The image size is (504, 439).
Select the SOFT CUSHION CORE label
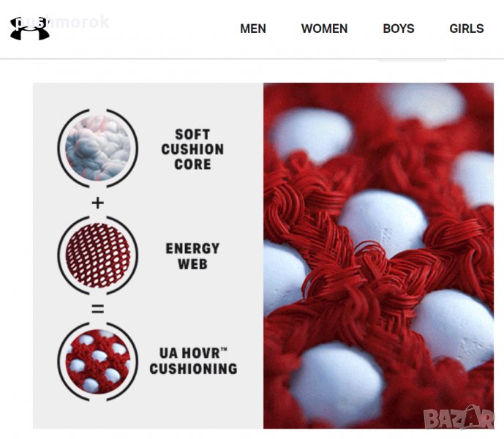tap(192, 149)
